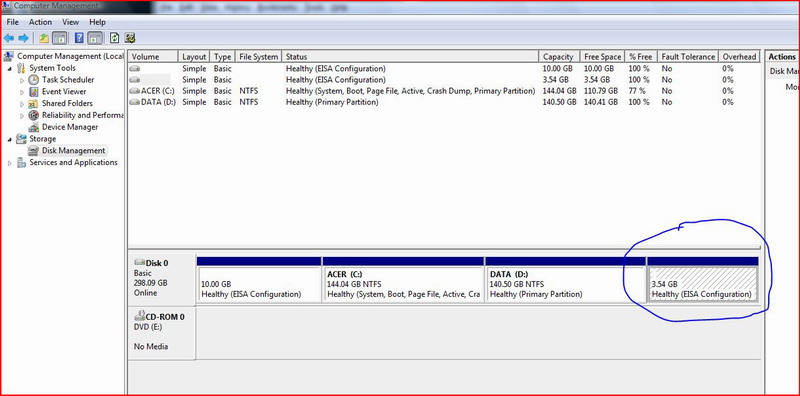800x396 pixels.
Task: Click the Task Scheduler clock icon
Action: pyautogui.click(x=34, y=80)
